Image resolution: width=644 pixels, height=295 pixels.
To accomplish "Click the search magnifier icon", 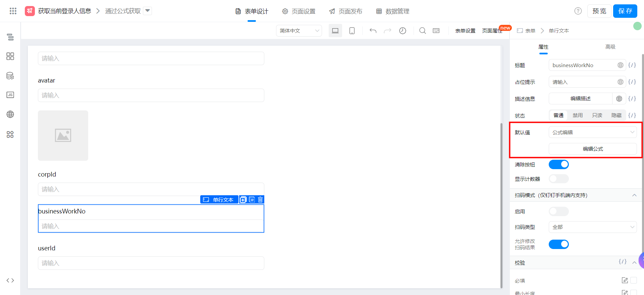I will point(422,31).
